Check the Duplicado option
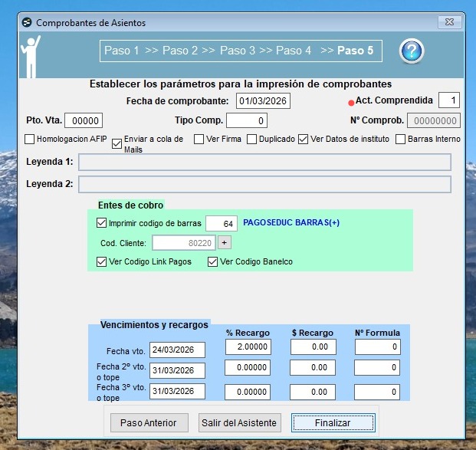476x450 pixels. [251, 139]
